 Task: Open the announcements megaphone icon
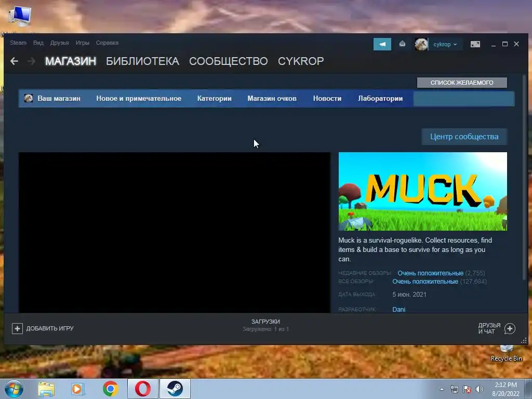[x=382, y=44]
